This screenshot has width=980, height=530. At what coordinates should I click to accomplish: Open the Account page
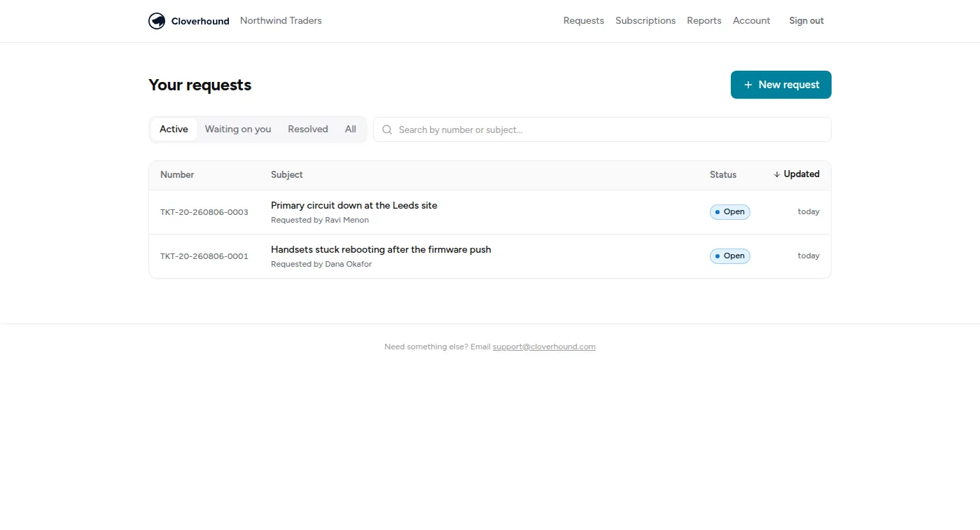pos(752,21)
